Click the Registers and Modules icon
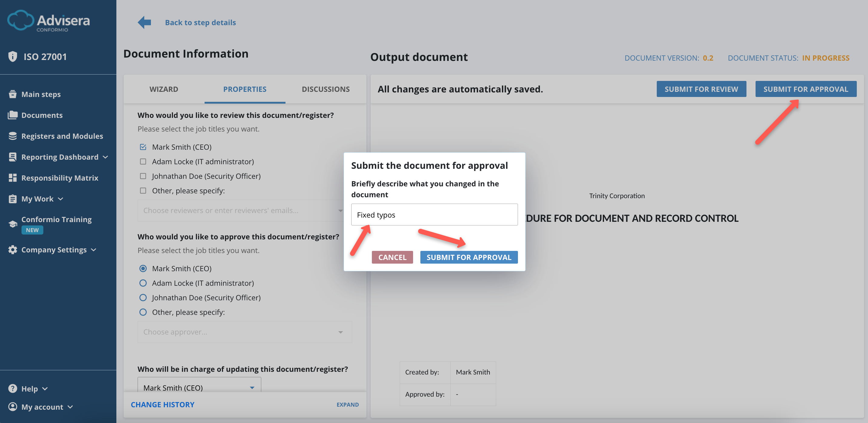 point(12,136)
